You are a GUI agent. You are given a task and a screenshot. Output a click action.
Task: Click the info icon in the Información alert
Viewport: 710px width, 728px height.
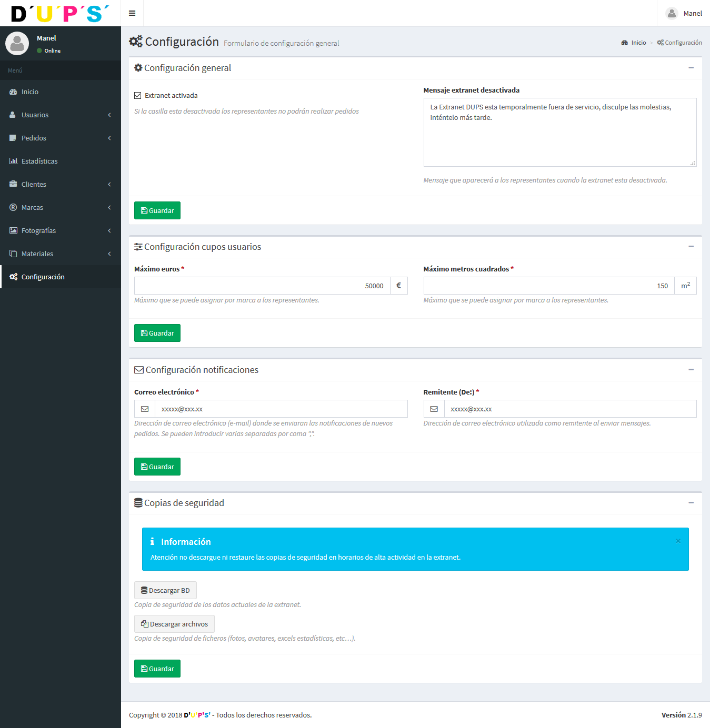tap(152, 541)
